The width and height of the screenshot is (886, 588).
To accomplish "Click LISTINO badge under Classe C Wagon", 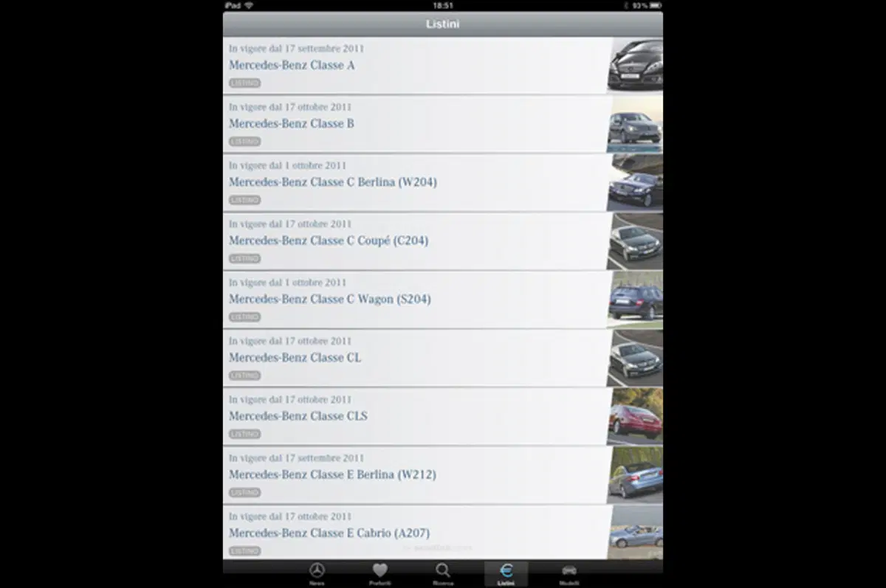I will click(244, 317).
